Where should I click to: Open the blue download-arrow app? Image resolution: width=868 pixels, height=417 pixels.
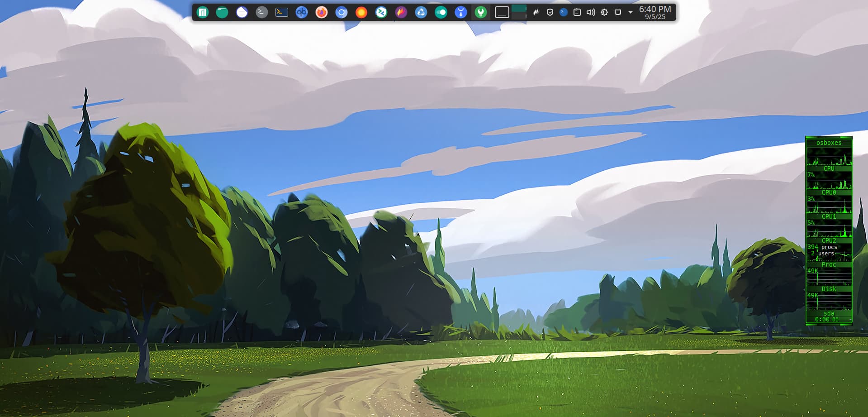point(461,12)
